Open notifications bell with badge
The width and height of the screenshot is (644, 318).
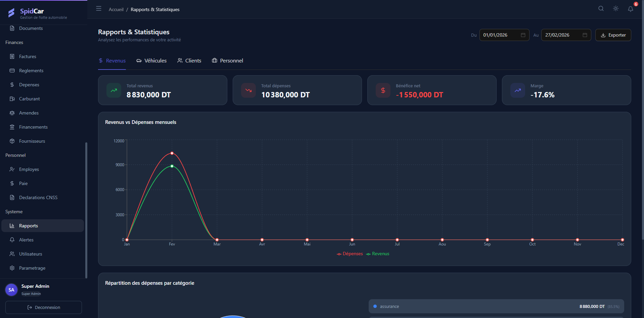click(631, 9)
